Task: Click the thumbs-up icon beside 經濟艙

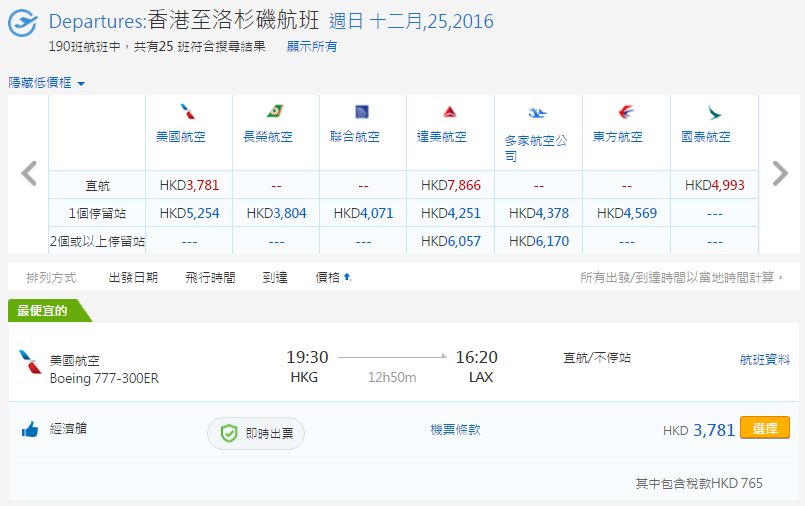Action: coord(30,429)
